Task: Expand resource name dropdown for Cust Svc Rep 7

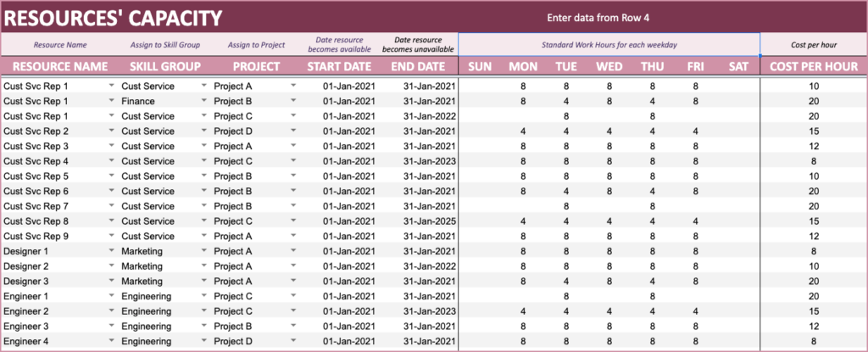Action: (x=113, y=205)
